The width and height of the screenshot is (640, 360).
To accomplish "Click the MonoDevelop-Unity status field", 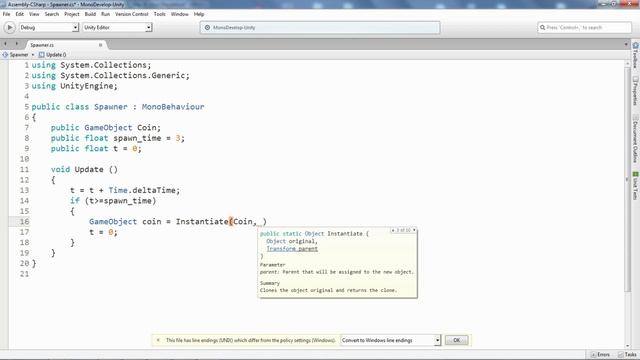I will (320, 27).
